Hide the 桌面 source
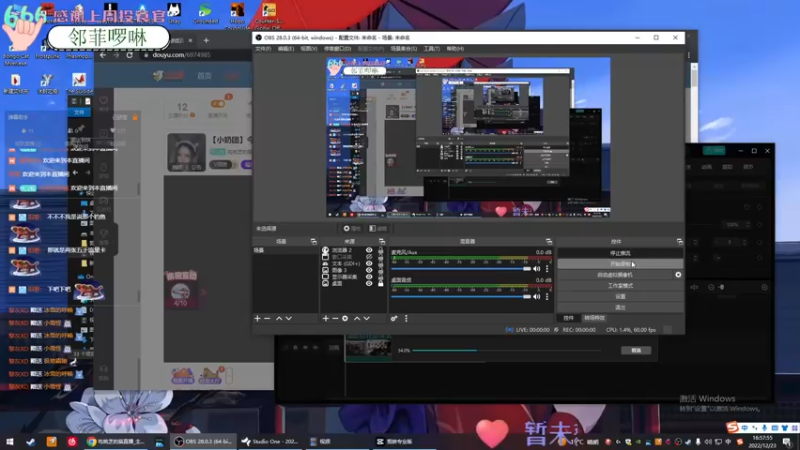800x450 pixels. (369, 284)
